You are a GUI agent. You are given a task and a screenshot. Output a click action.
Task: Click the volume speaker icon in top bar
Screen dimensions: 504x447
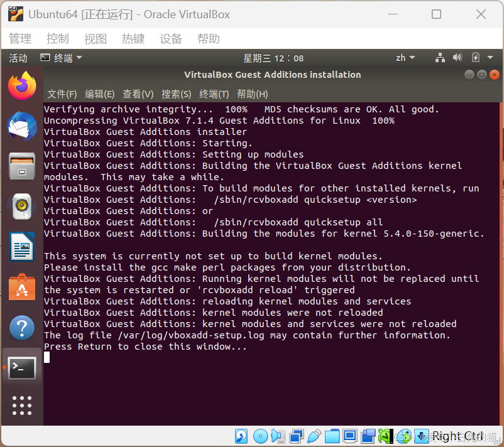457,58
